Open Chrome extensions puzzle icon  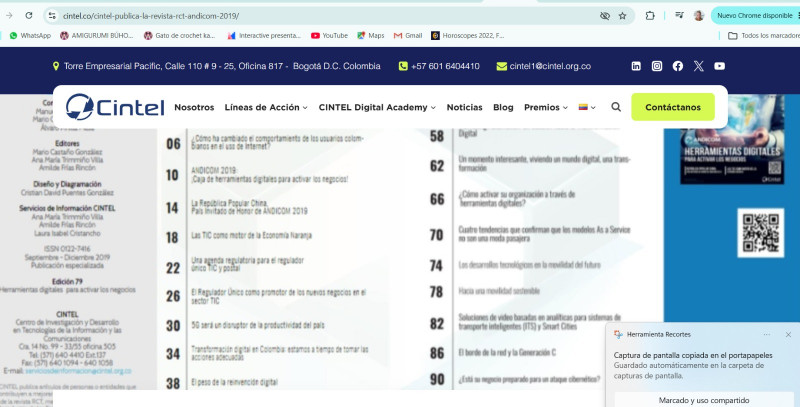point(650,16)
